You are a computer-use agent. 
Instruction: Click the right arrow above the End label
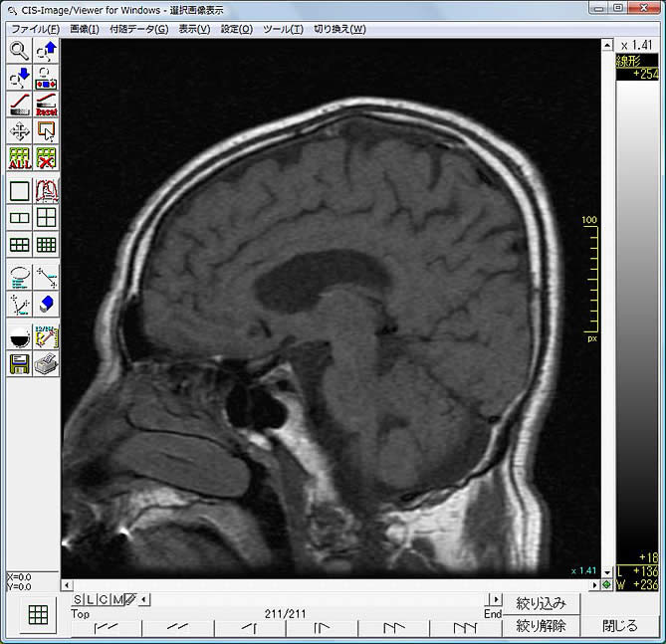(496, 599)
